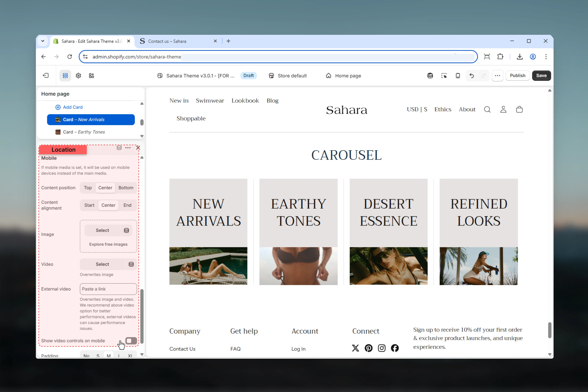Open a new browser tab

coord(228,41)
